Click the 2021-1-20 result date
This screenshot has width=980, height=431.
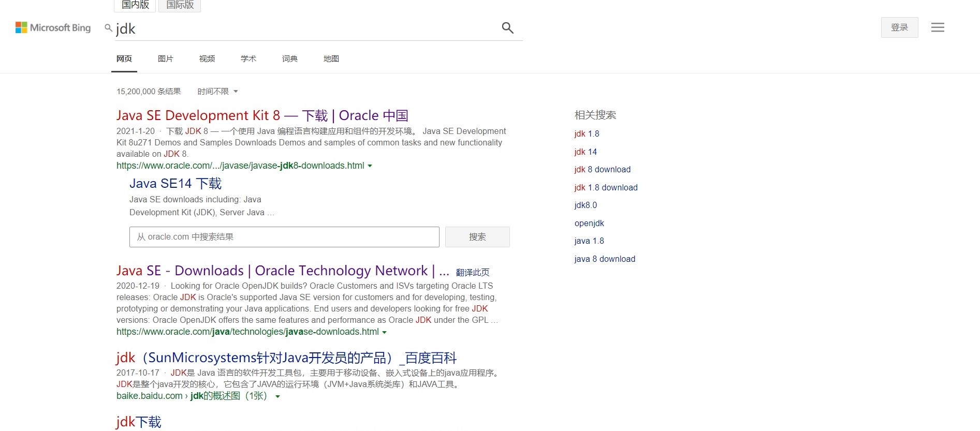[136, 131]
